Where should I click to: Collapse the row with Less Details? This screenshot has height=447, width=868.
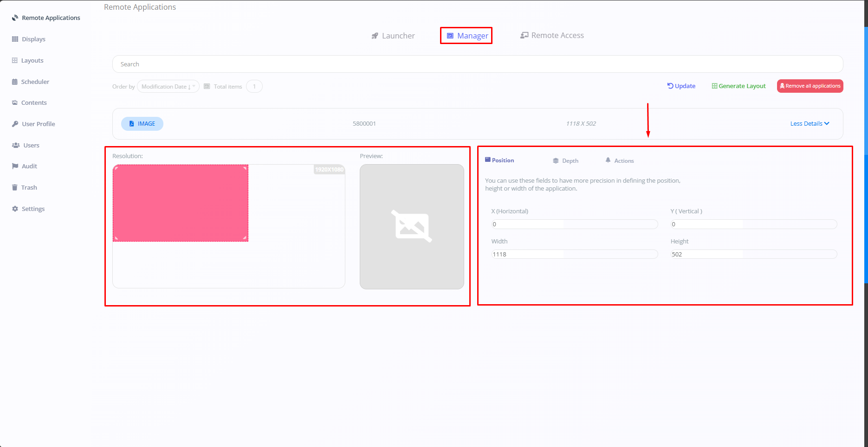(810, 124)
